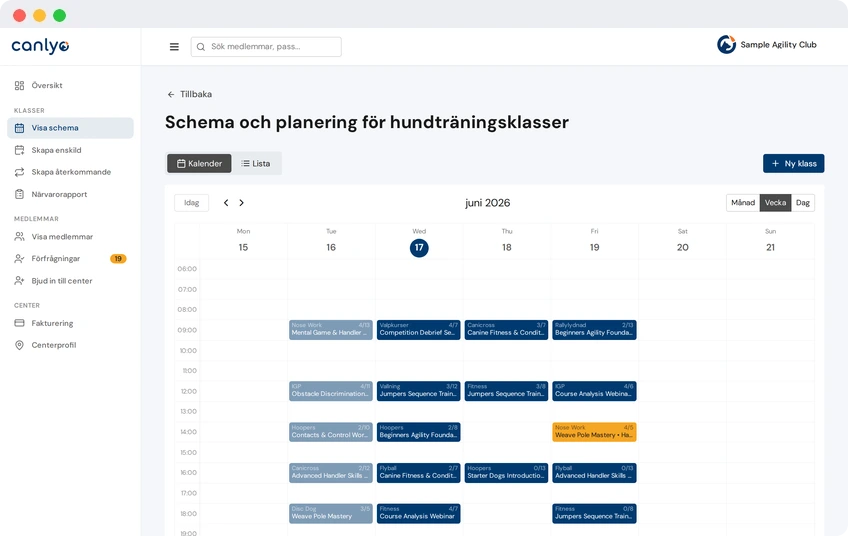Click the Centerprofil location pin icon
This screenshot has width=848, height=536.
pyautogui.click(x=19, y=345)
